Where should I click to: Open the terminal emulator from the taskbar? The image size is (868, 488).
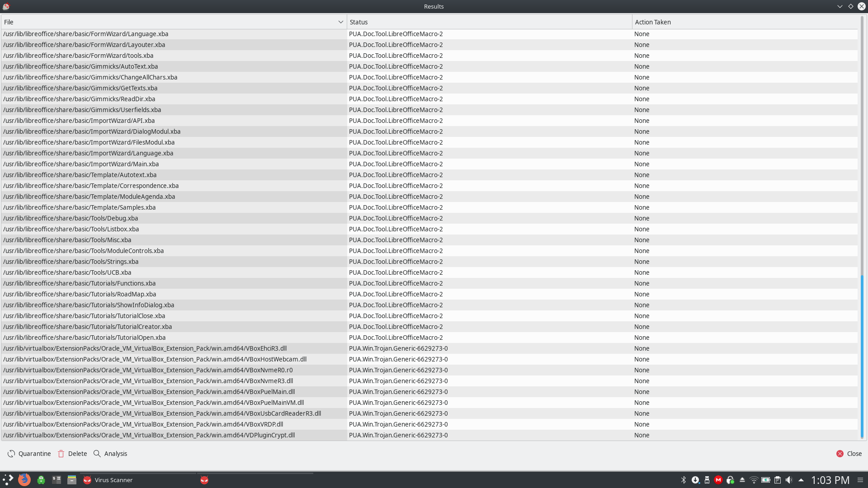click(57, 480)
